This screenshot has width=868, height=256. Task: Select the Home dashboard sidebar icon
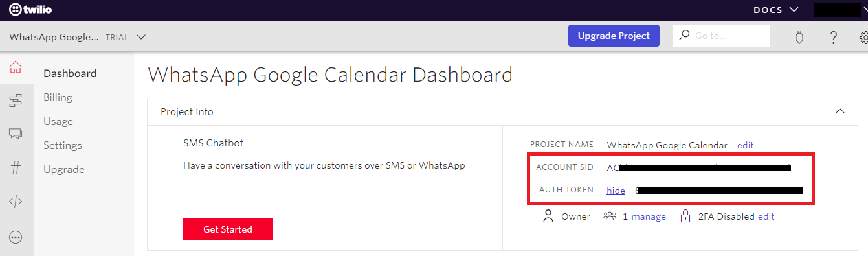coord(16,67)
